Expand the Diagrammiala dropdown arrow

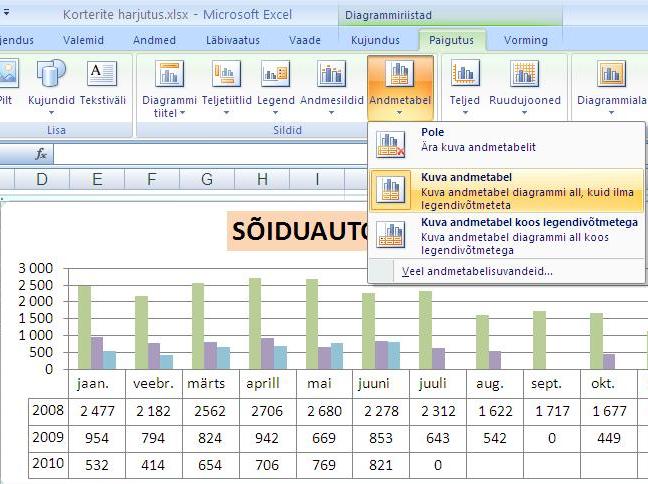611,112
